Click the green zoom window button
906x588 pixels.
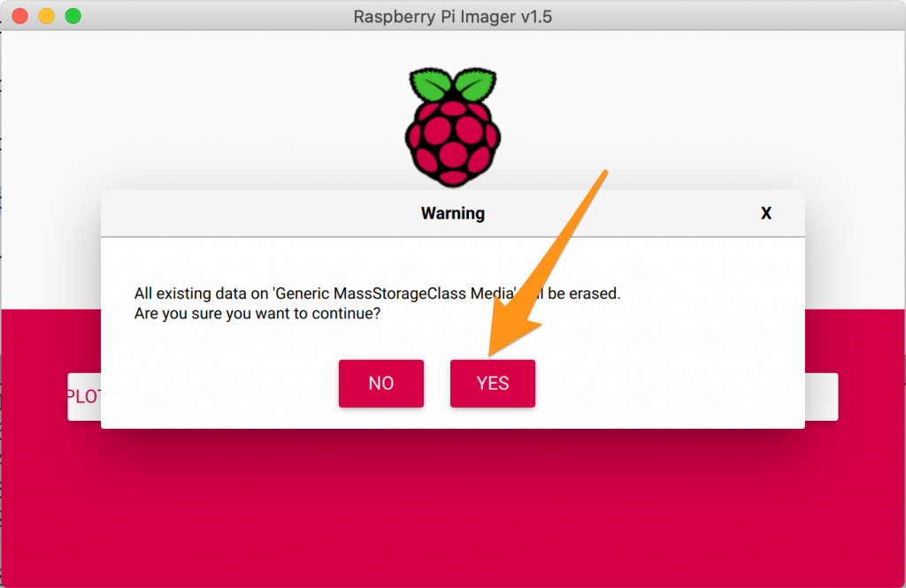click(x=73, y=16)
